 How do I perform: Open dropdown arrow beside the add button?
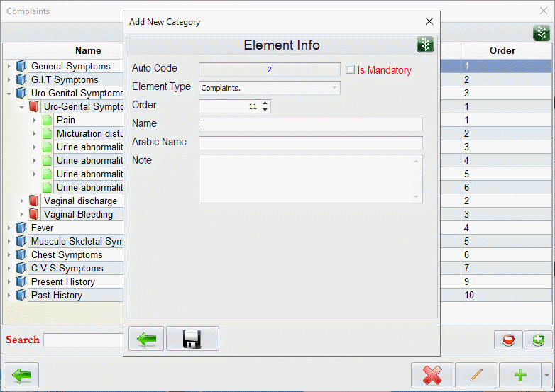point(546,375)
